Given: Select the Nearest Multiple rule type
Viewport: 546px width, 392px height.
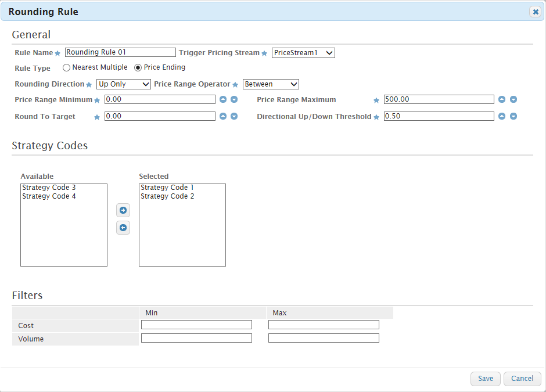Looking at the screenshot, I should coord(66,68).
